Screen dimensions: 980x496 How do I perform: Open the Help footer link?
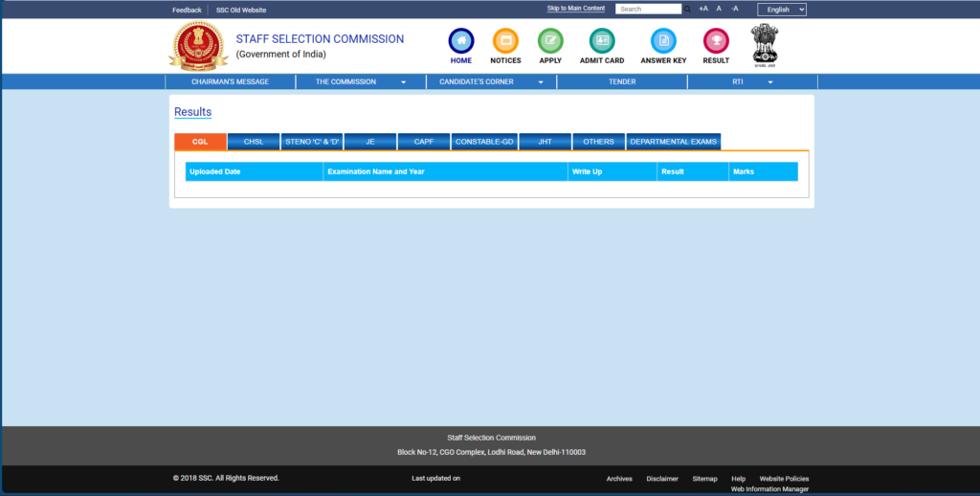point(739,479)
